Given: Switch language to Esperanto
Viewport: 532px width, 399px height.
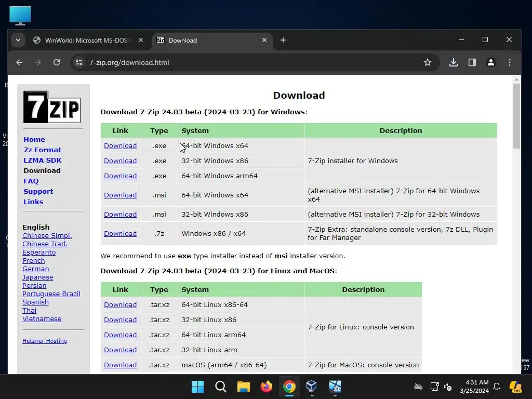Looking at the screenshot, I should (39, 252).
